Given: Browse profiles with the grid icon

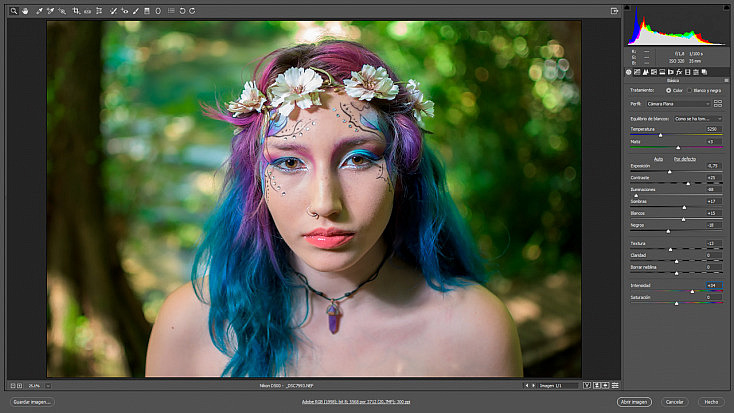Looking at the screenshot, I should point(718,104).
